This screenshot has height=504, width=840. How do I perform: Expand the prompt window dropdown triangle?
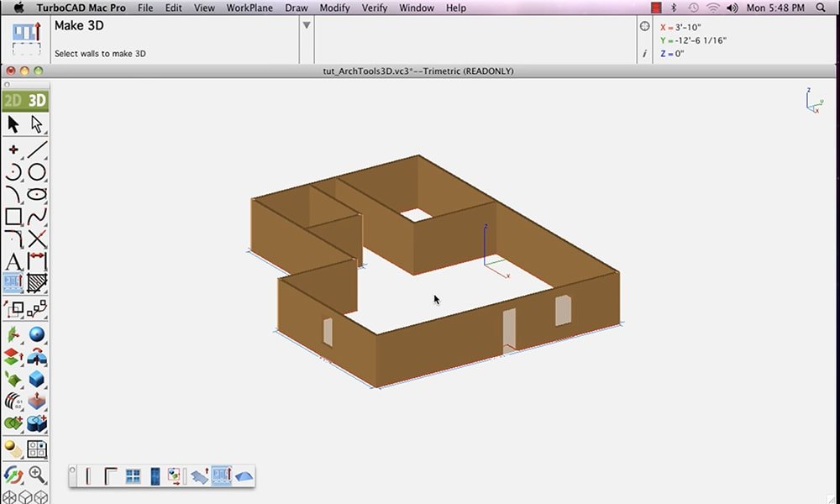pyautogui.click(x=307, y=25)
